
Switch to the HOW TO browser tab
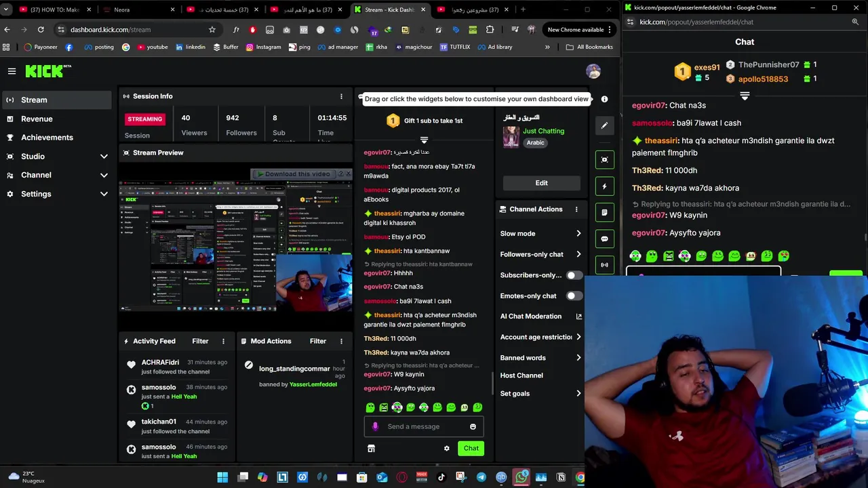click(x=54, y=9)
